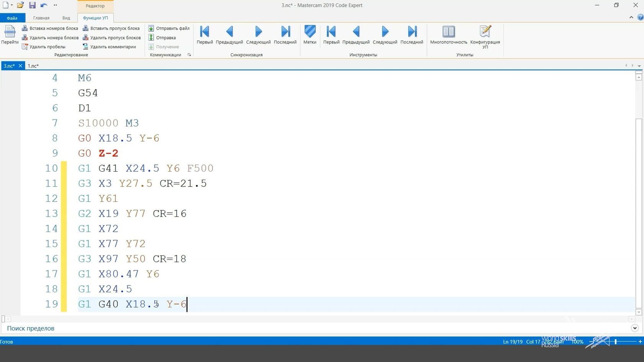Click the vertical scrollbar down arrow

639,312
